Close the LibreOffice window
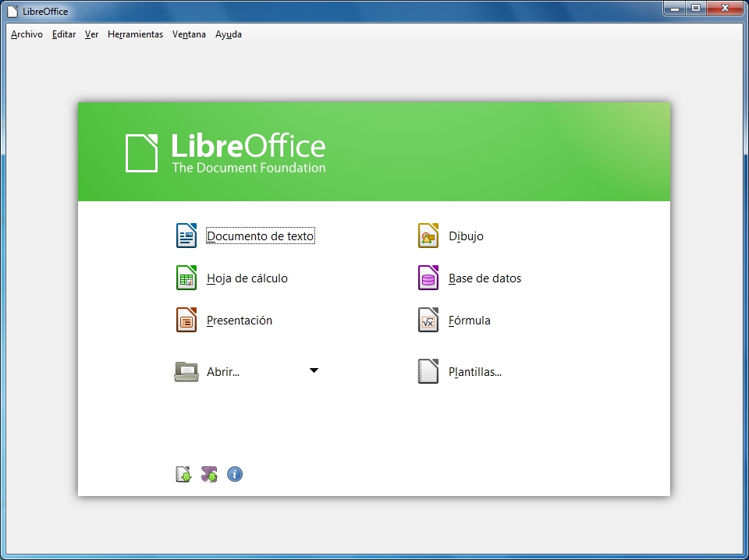 point(725,9)
